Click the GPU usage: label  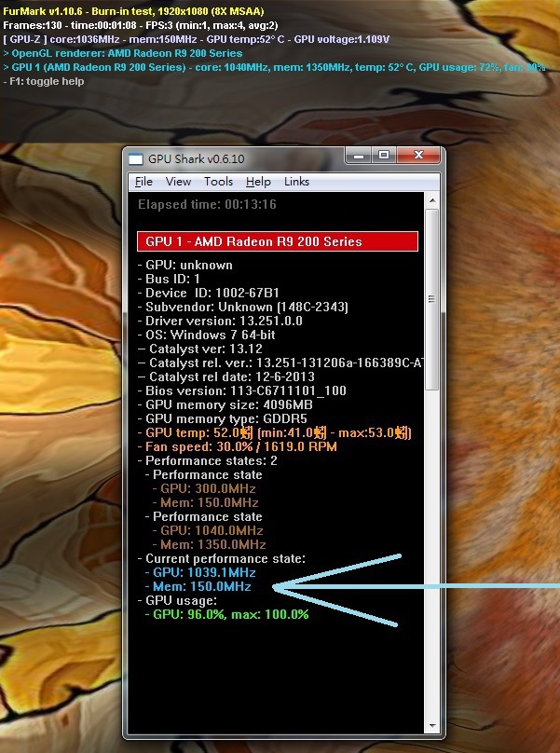pyautogui.click(x=177, y=601)
